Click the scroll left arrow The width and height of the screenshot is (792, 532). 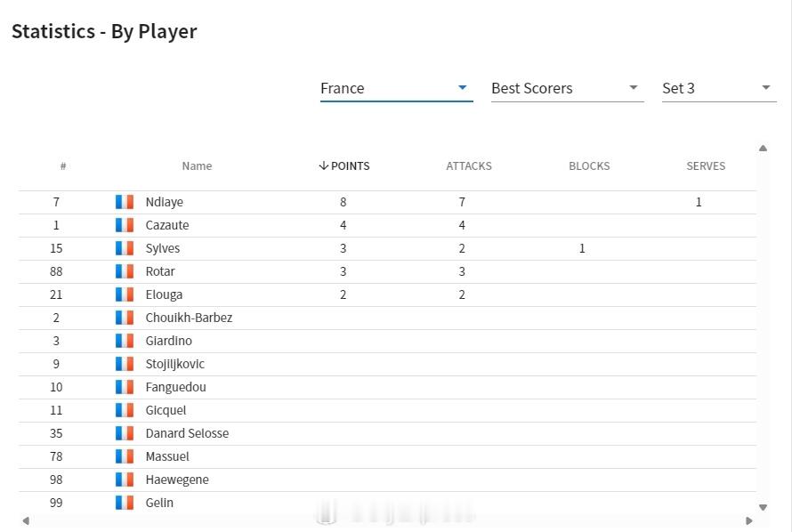(x=26, y=520)
